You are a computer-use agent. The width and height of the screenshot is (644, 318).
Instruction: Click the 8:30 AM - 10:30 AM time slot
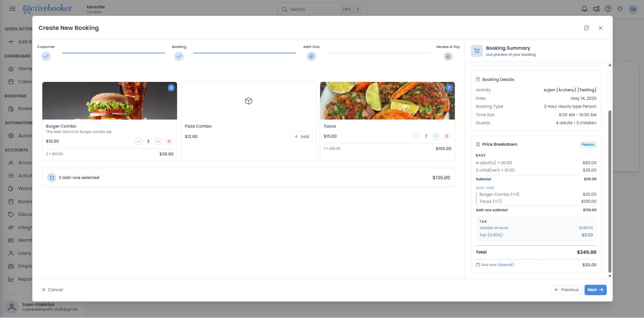(577, 115)
